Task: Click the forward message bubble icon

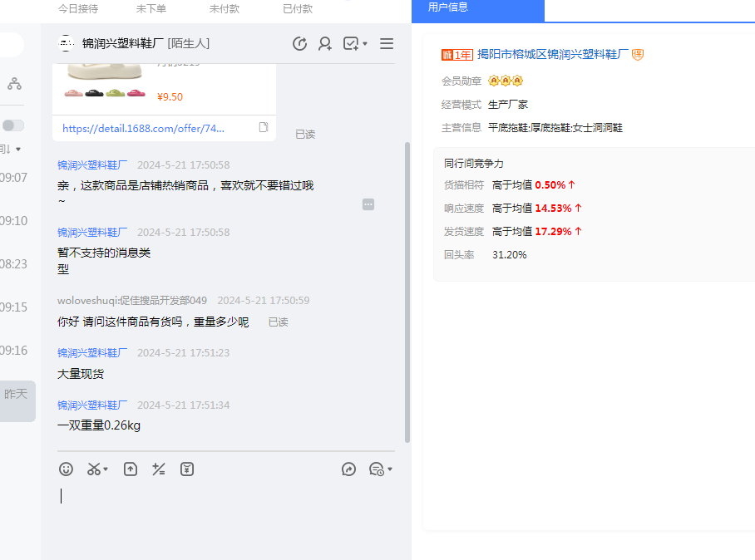Action: (x=349, y=469)
